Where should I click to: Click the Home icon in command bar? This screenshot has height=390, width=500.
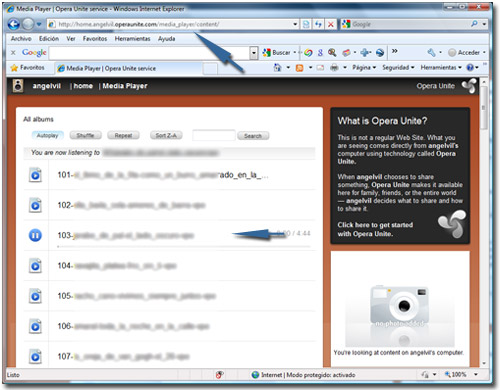(277, 68)
